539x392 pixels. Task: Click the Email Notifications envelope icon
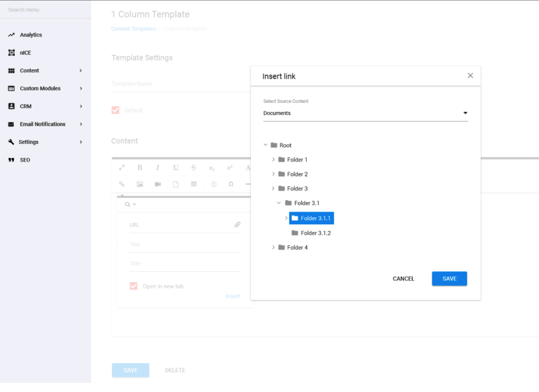tap(11, 125)
